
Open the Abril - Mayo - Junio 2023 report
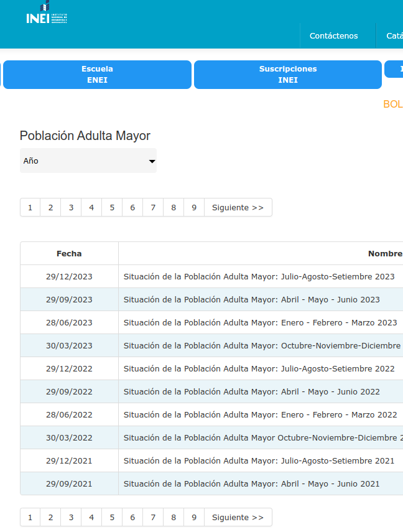pos(251,300)
